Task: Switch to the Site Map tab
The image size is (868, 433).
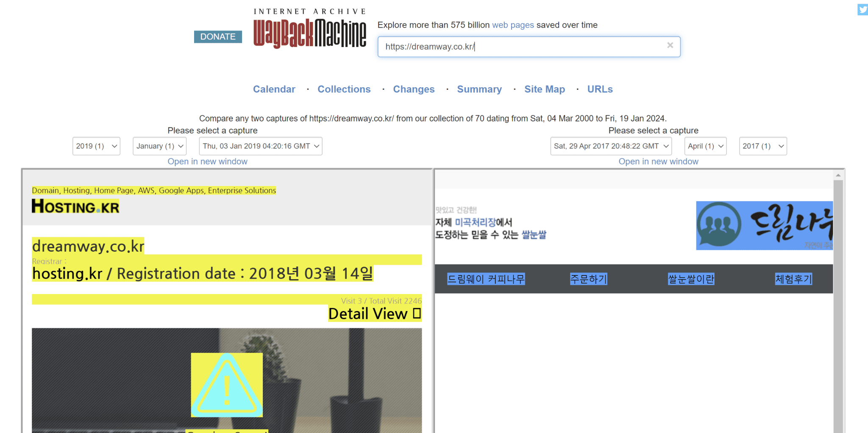Action: [x=545, y=89]
